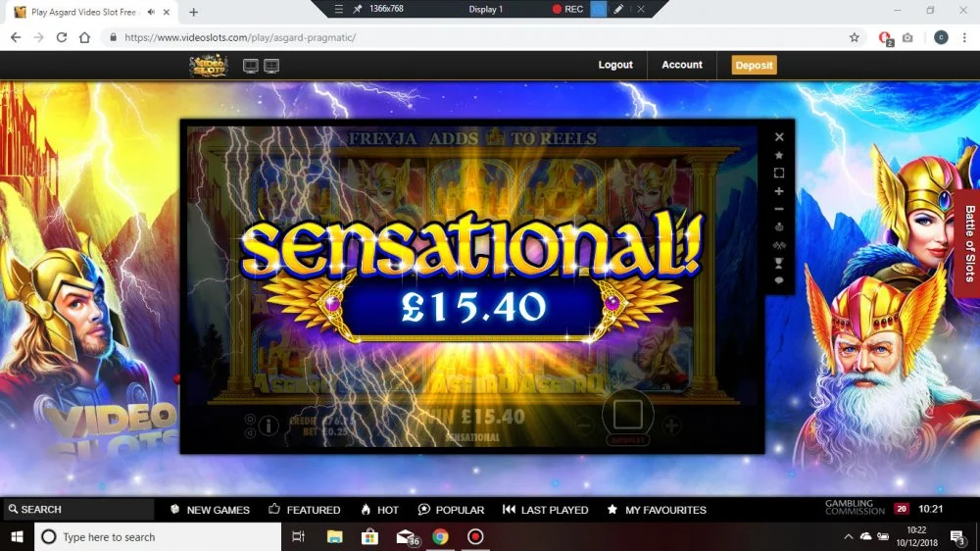Open HOT games menu

click(x=380, y=510)
